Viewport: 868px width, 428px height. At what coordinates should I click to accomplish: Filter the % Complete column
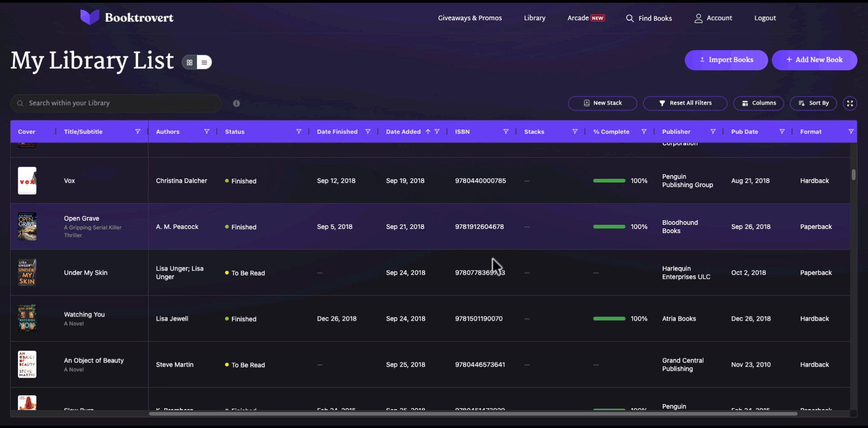644,132
